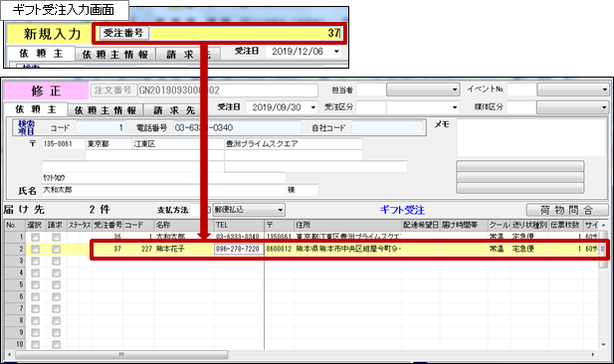Select the 依頼主情報 tab in 修正 window
The image size is (614, 364).
pos(105,110)
